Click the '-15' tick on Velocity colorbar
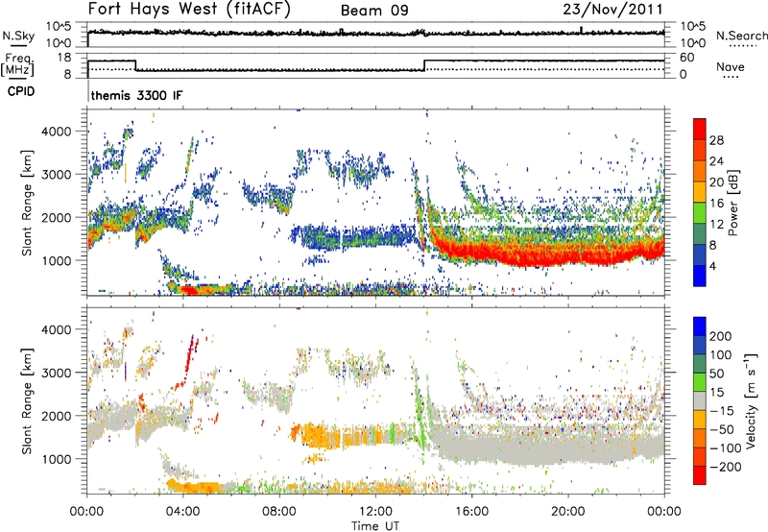The height and width of the screenshot is (532, 768). click(x=722, y=411)
